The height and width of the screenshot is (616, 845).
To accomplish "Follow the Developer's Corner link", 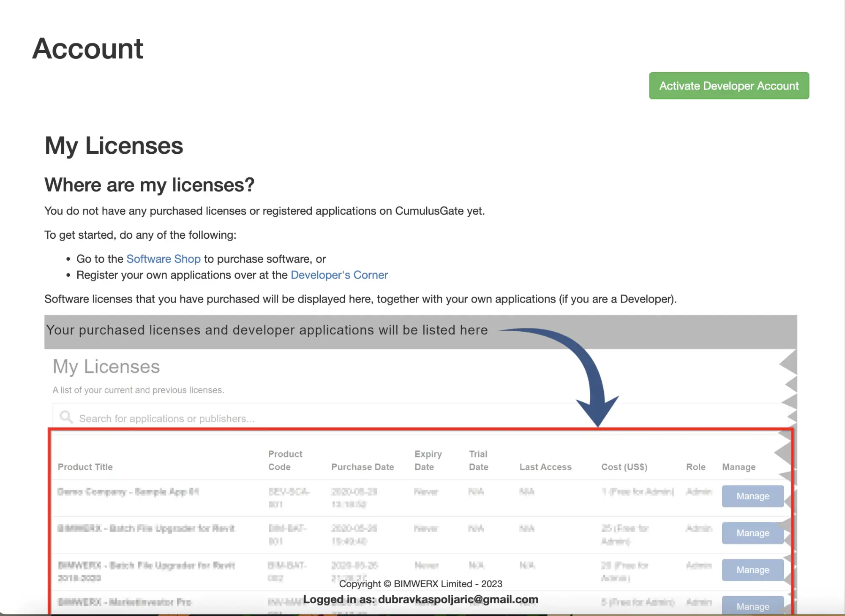I will [x=339, y=275].
